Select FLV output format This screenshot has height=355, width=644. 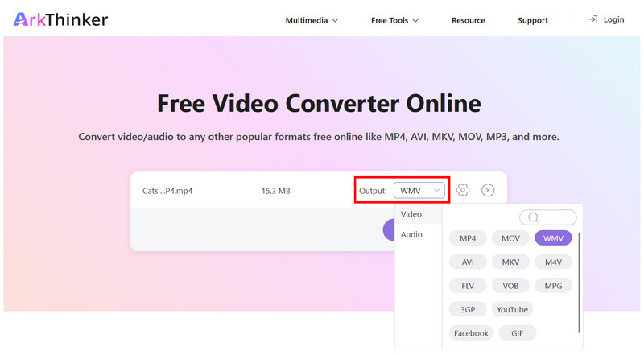point(468,286)
